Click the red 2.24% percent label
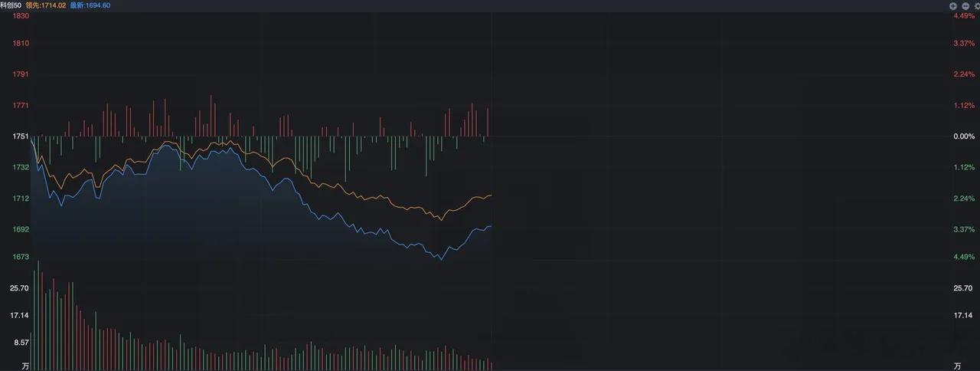Image resolution: width=980 pixels, height=371 pixels. pyautogui.click(x=964, y=74)
